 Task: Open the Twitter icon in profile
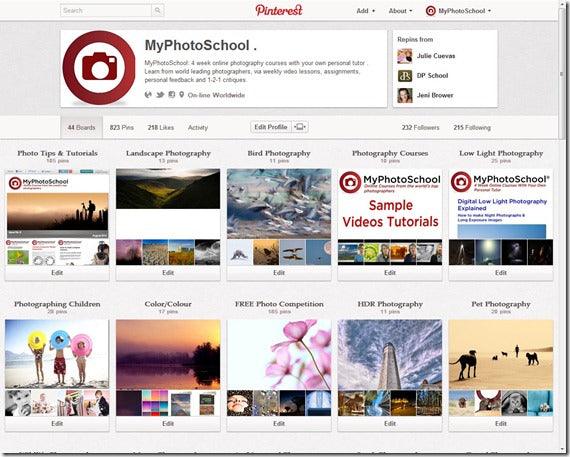pos(160,95)
